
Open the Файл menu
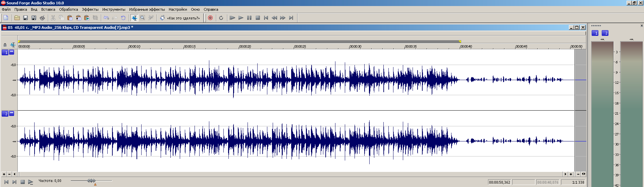(x=6, y=9)
